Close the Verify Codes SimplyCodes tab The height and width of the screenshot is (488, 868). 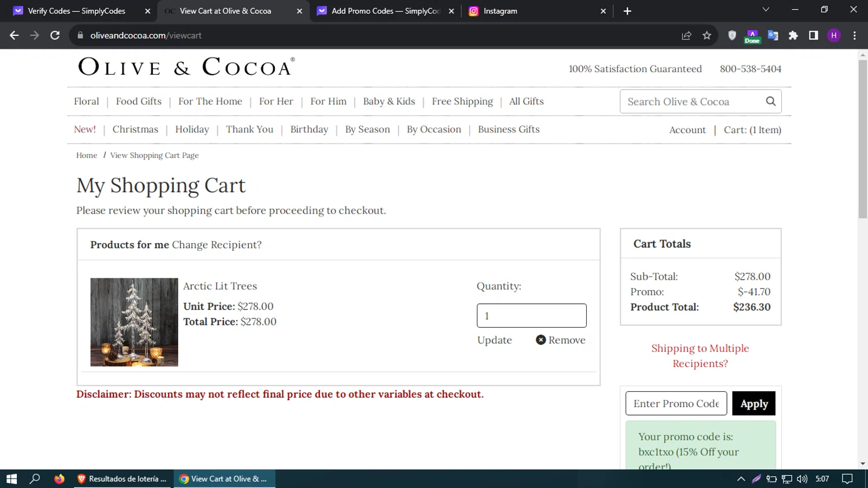point(148,11)
